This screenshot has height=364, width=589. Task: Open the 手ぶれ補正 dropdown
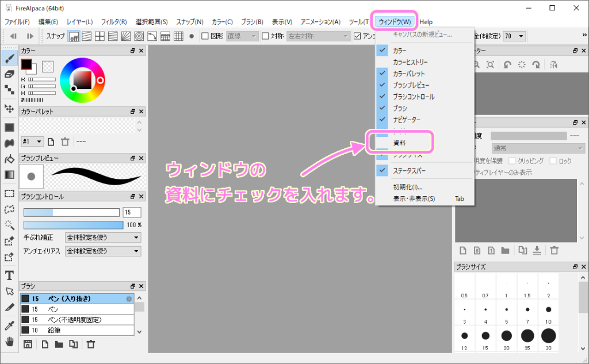click(x=102, y=237)
